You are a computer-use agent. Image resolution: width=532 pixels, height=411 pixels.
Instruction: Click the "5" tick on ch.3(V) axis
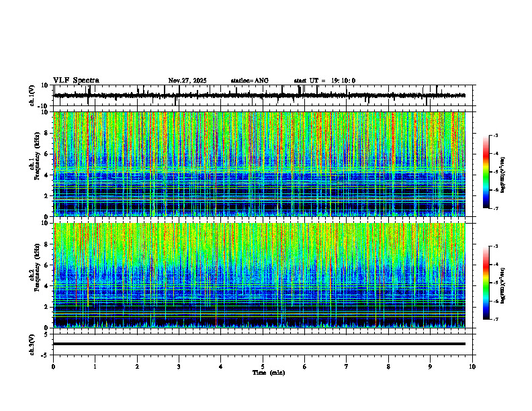[47, 334]
